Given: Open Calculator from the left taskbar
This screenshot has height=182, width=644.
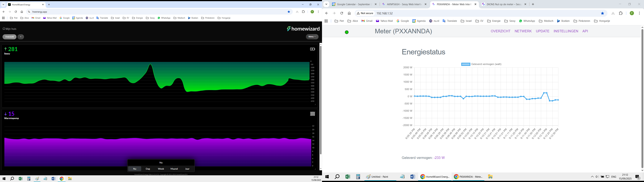Looking at the screenshot, I should click(29, 179).
